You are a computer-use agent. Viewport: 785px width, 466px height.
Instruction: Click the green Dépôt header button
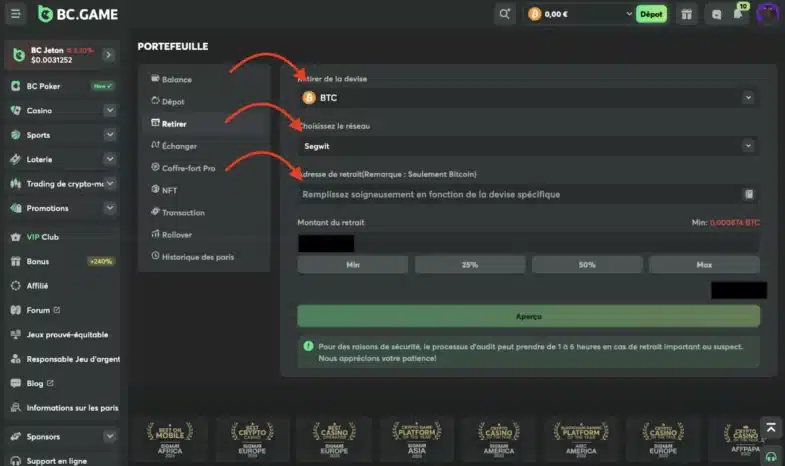point(651,14)
